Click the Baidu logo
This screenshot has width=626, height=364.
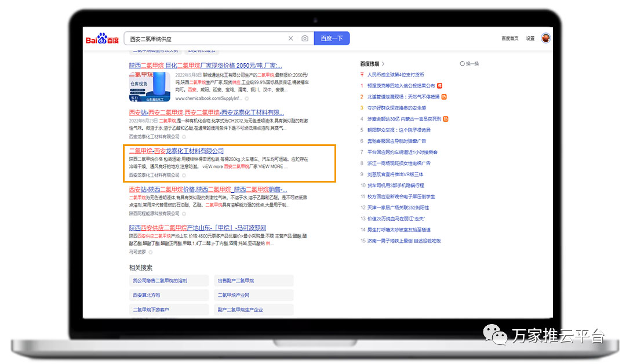pyautogui.click(x=103, y=39)
